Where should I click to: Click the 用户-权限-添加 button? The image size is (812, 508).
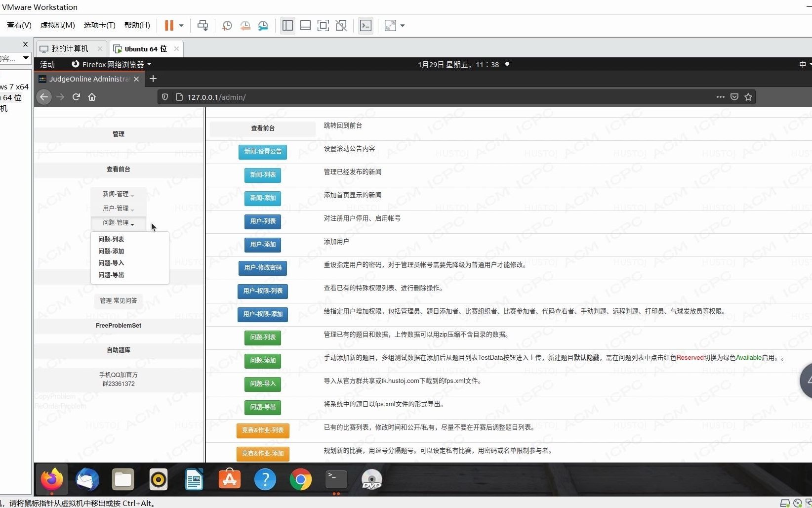(263, 314)
